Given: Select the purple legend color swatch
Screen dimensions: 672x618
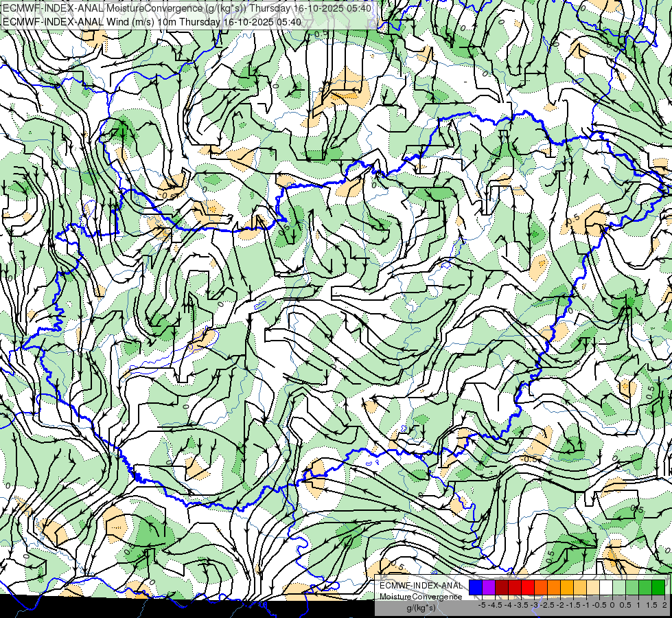Looking at the screenshot, I should (x=488, y=587).
